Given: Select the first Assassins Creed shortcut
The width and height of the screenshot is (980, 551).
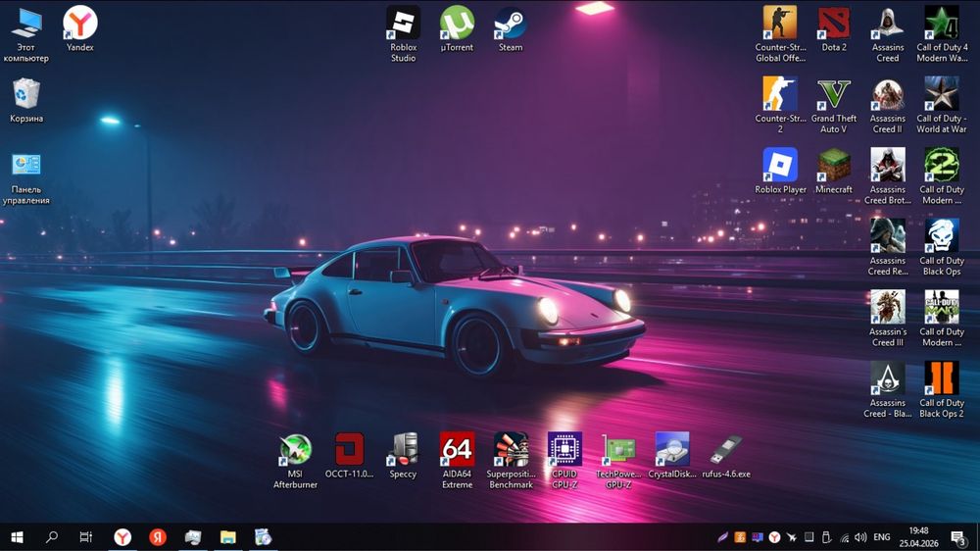Looking at the screenshot, I should [x=888, y=34].
